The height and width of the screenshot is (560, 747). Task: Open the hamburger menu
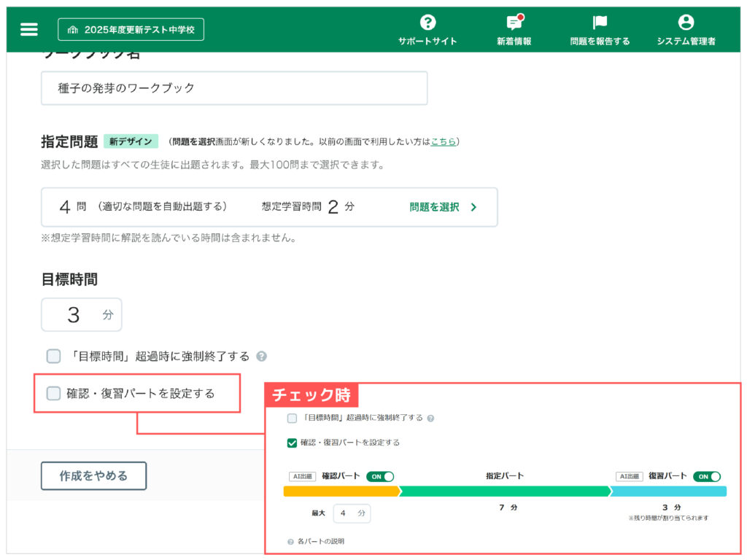pyautogui.click(x=28, y=29)
